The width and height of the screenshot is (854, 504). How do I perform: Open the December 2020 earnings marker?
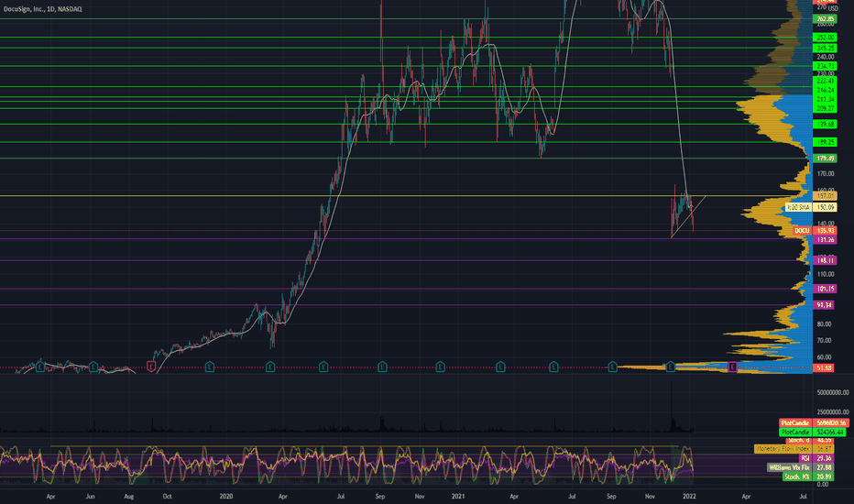click(440, 367)
